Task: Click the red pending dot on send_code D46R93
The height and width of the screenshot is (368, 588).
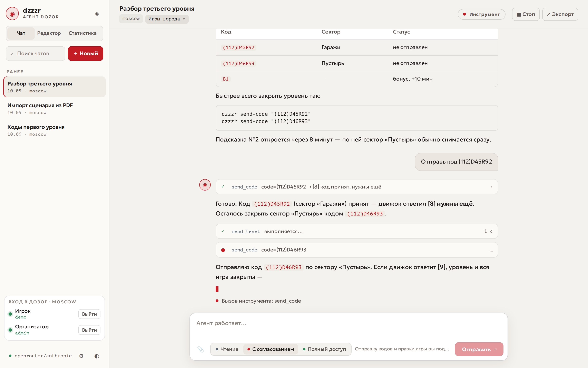Action: click(223, 250)
